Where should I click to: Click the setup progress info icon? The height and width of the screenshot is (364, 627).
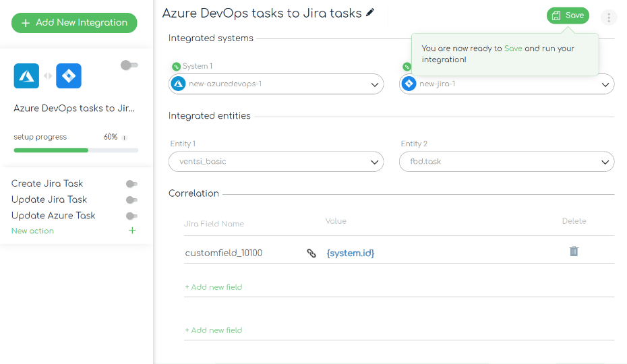[x=125, y=138]
